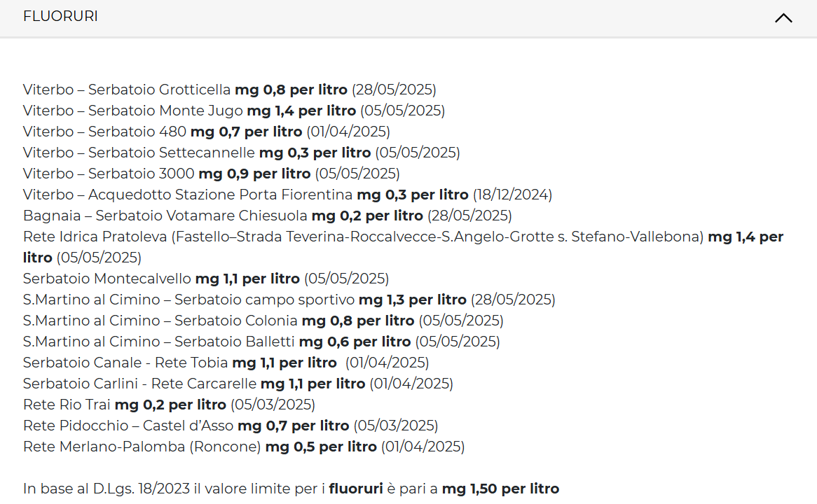
Task: Click the S.Martino Serbatoio Balletti entry
Action: coord(261,342)
